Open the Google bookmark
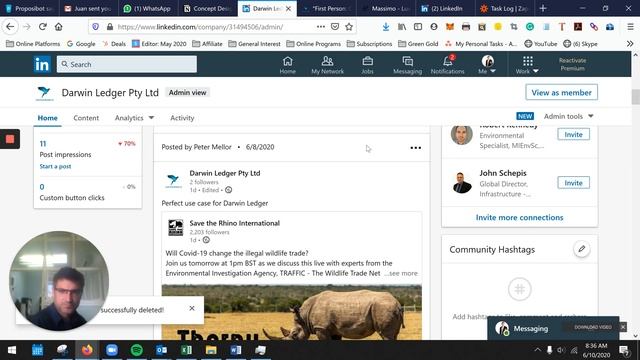Image resolution: width=640 pixels, height=360 pixels. tap(81, 44)
